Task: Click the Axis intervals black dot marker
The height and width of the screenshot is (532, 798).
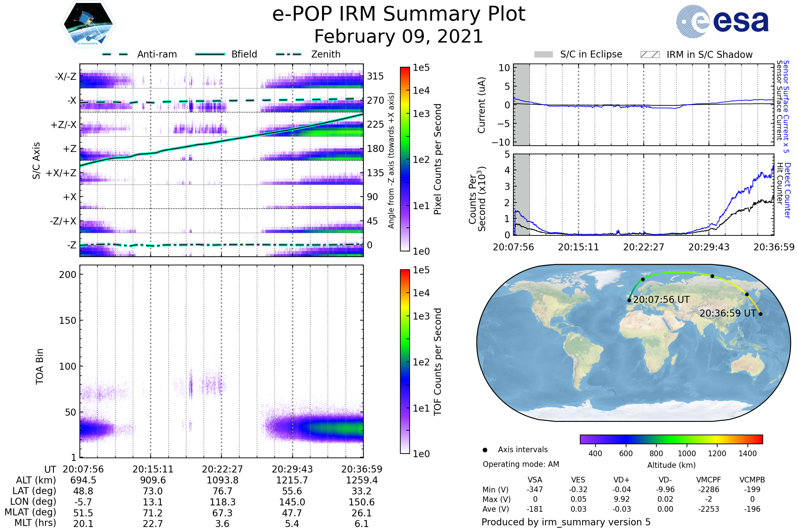Action: pyautogui.click(x=485, y=450)
